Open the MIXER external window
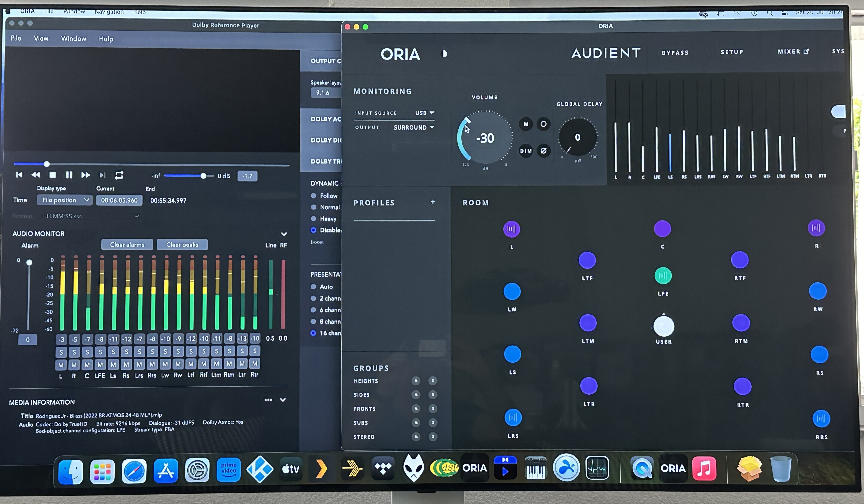864x504 pixels. 793,51
